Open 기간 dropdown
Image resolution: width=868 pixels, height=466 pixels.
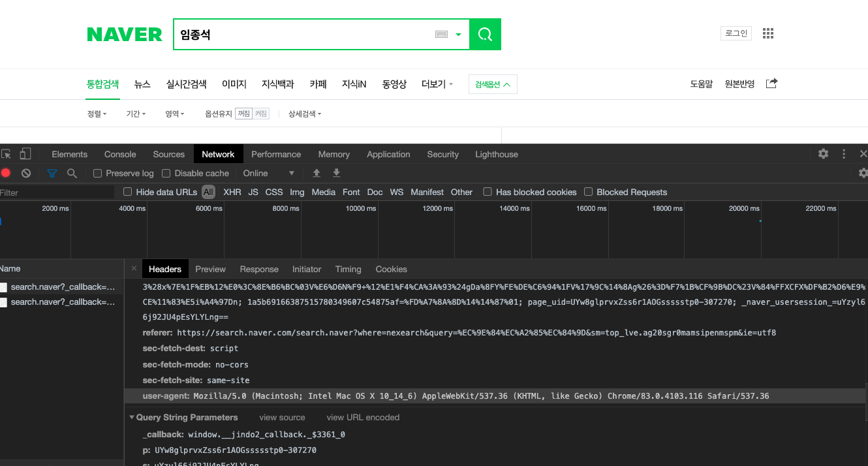pyautogui.click(x=136, y=114)
